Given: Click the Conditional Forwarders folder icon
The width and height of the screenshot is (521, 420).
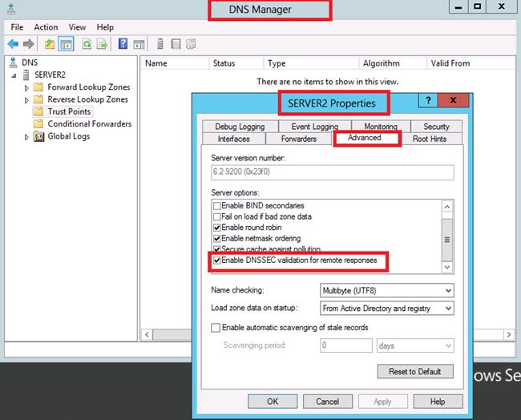Looking at the screenshot, I should 38,123.
